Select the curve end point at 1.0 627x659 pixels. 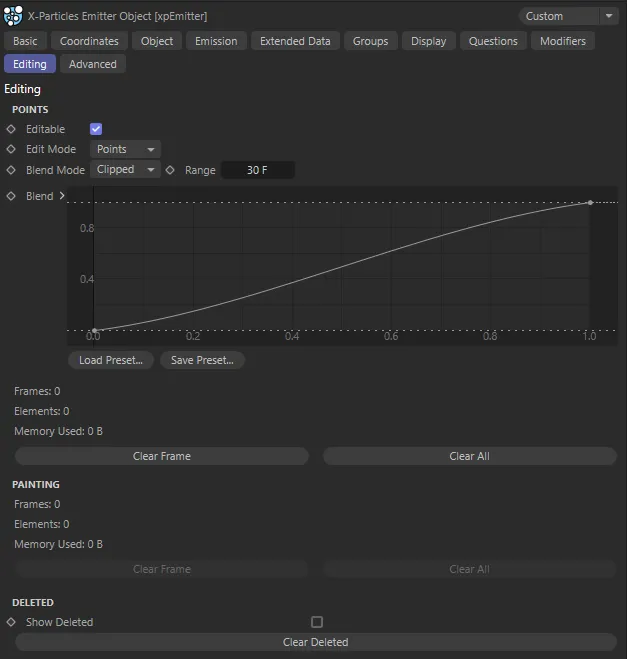pos(590,203)
